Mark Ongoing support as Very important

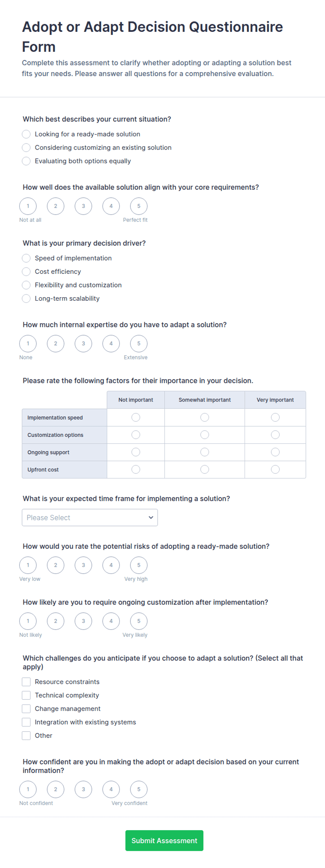click(275, 452)
